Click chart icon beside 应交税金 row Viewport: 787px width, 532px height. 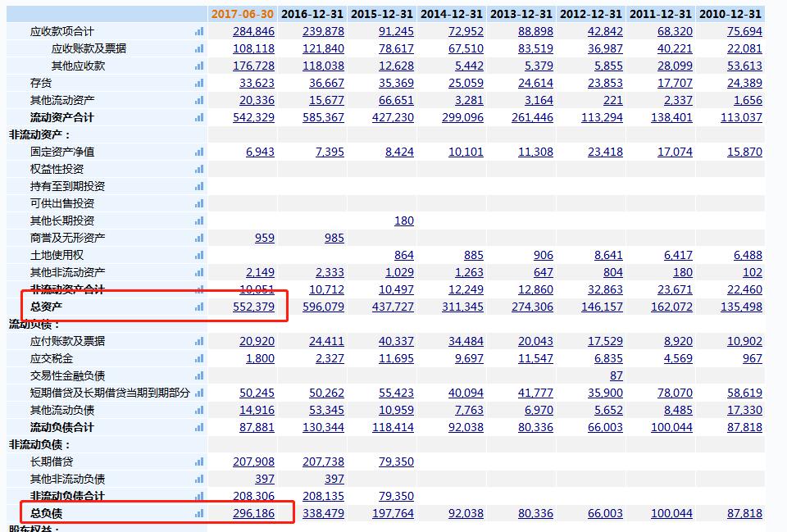[199, 358]
